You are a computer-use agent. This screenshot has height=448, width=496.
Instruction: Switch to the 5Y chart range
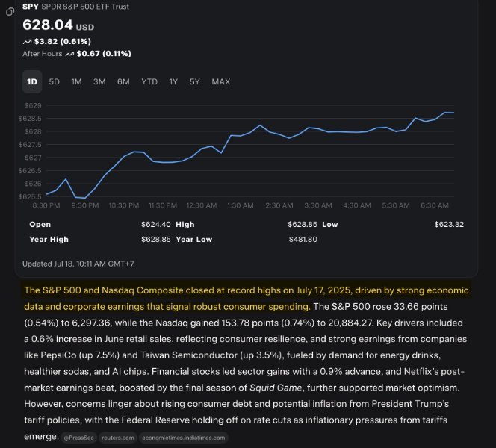pyautogui.click(x=194, y=81)
